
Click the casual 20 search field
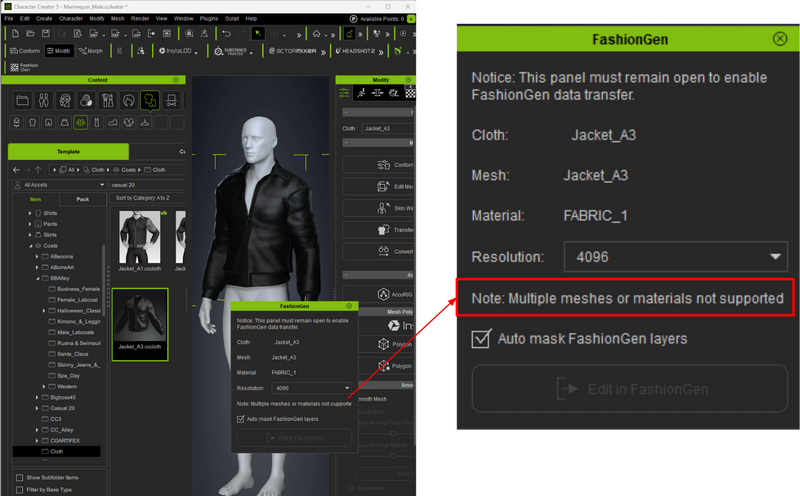(x=148, y=185)
